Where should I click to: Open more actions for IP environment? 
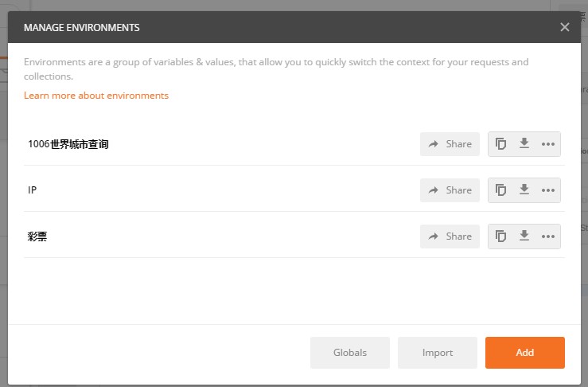coord(547,190)
